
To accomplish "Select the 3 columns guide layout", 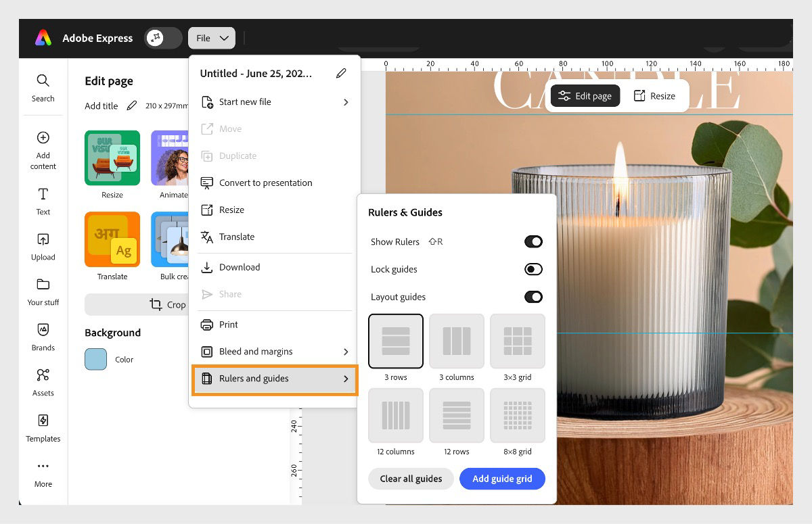I will [457, 341].
